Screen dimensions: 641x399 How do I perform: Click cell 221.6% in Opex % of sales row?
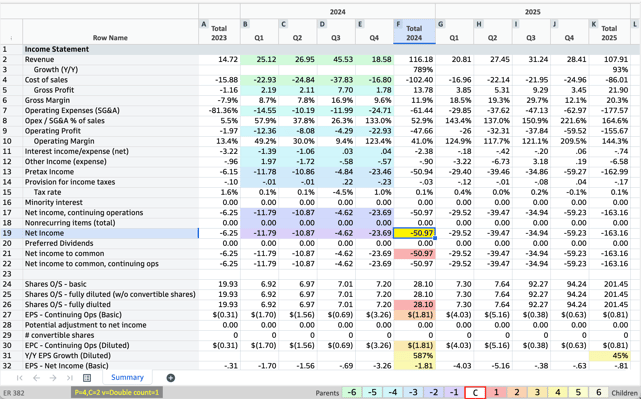pos(569,121)
